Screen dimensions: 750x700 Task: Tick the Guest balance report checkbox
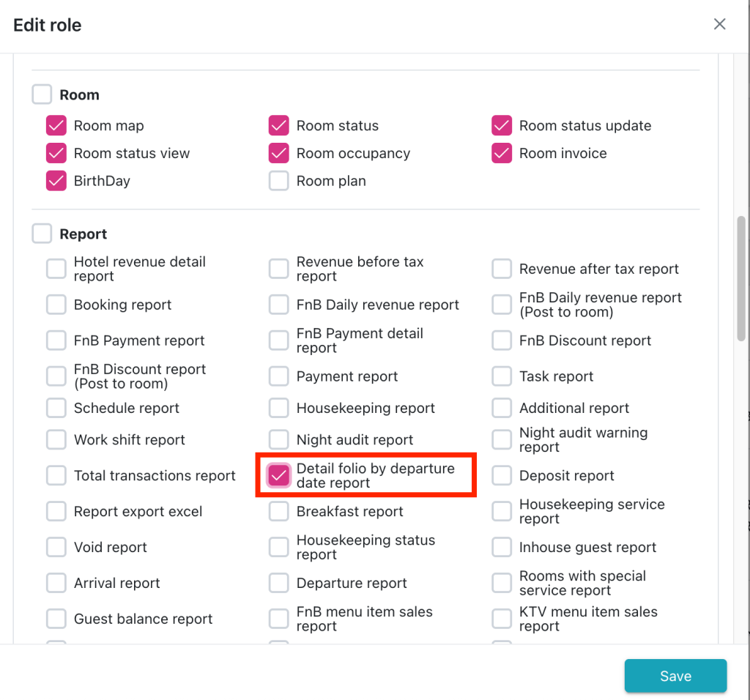pos(56,619)
